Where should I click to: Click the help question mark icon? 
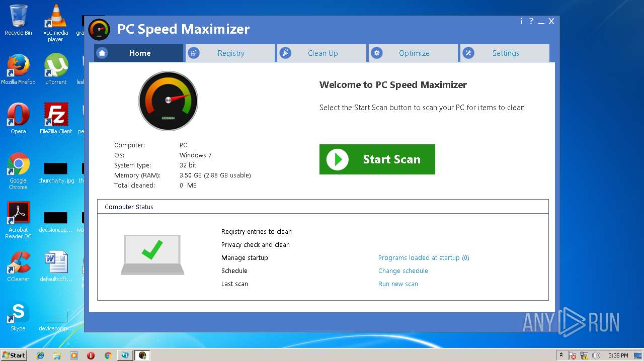coord(531,21)
